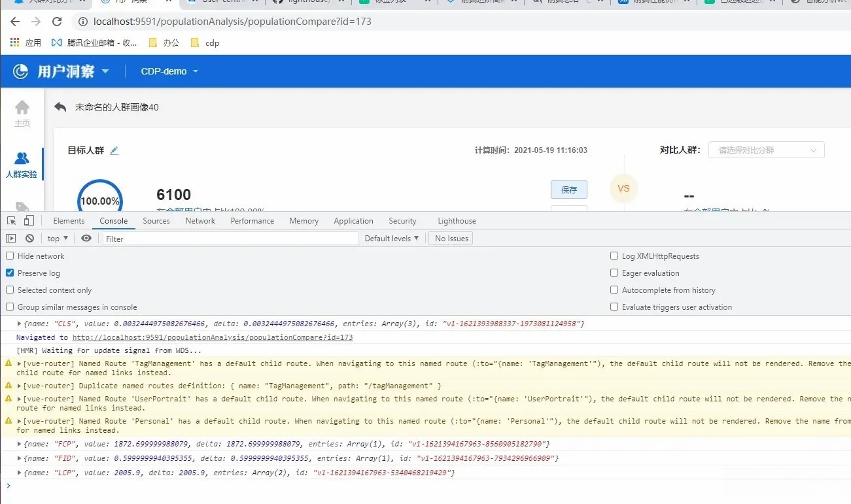Image resolution: width=851 pixels, height=504 pixels.
Task: Show the console sidebar icon
Action: pos(10,239)
